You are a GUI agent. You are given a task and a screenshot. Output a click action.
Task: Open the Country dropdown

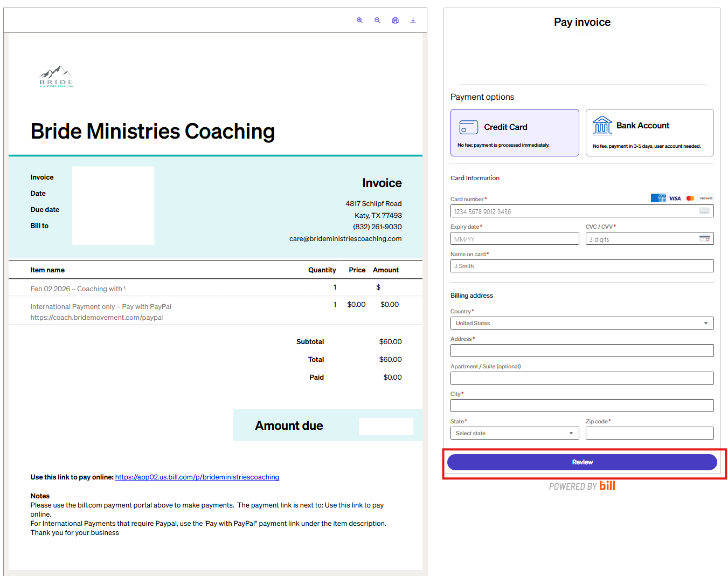click(582, 323)
